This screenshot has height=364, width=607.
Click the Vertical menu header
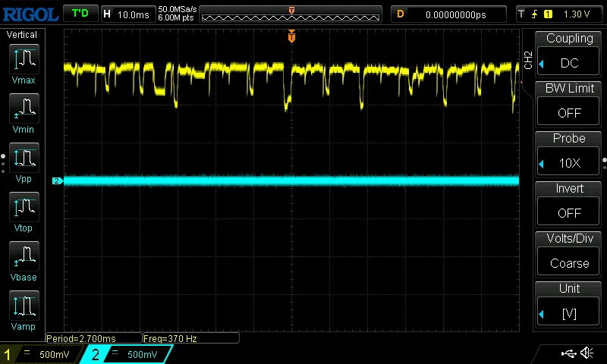point(22,35)
